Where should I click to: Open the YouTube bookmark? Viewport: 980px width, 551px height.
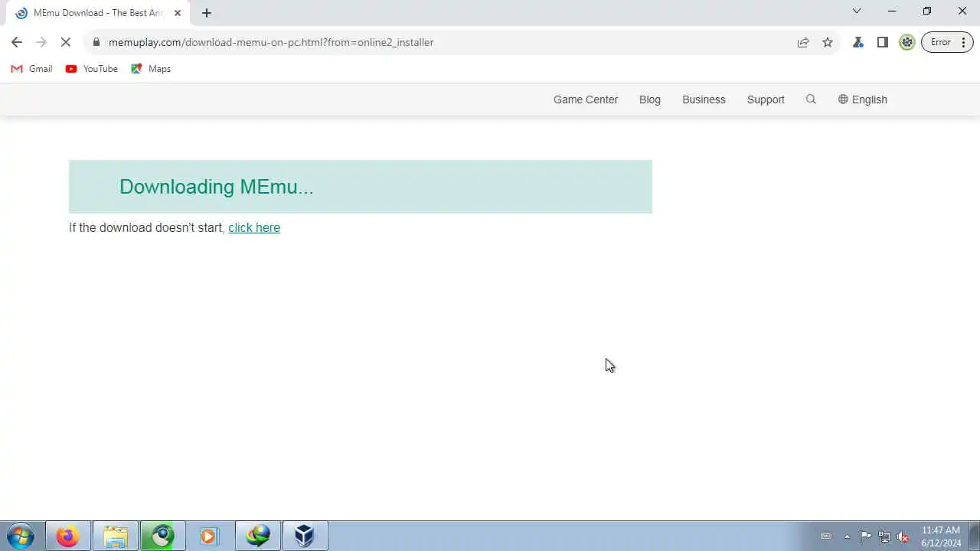tap(92, 69)
